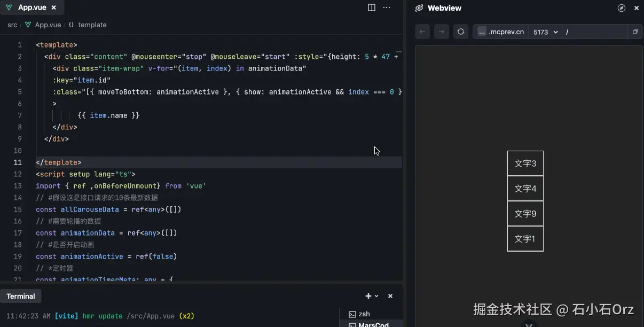Click the "{{ item.name }}" code line
The width and height of the screenshot is (644, 327).
coord(109,115)
